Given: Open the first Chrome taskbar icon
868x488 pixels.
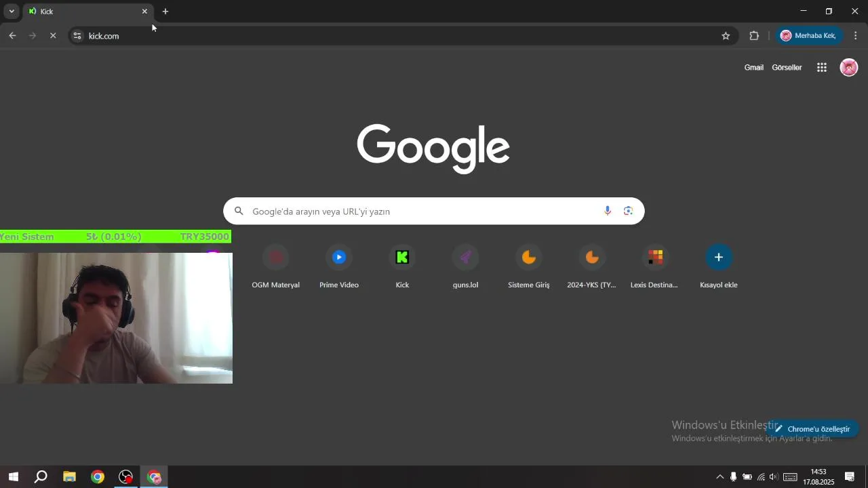Looking at the screenshot, I should [98, 477].
